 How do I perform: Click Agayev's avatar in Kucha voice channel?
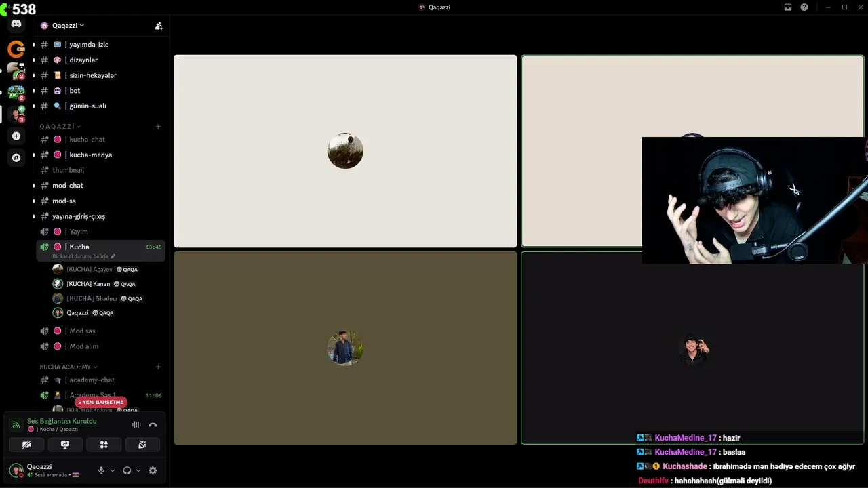coord(58,269)
